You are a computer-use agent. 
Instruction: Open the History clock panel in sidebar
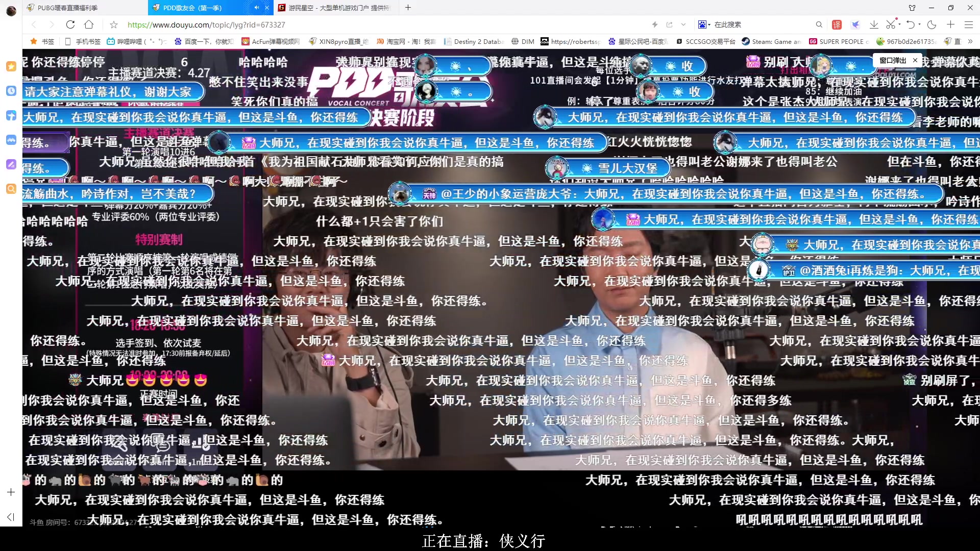tap(11, 91)
